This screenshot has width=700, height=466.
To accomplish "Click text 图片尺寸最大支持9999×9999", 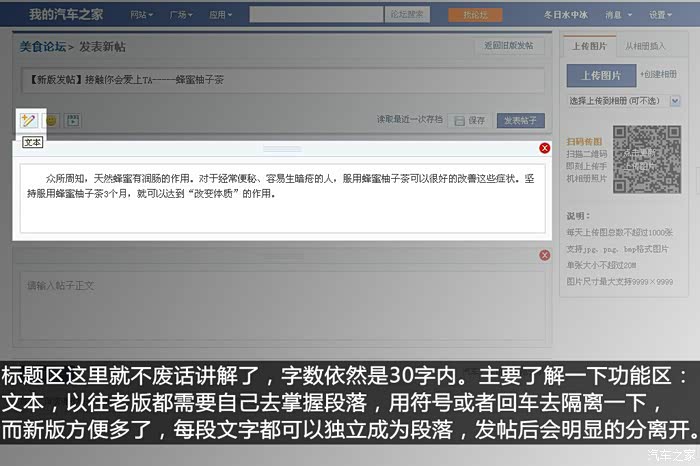I will (x=620, y=282).
